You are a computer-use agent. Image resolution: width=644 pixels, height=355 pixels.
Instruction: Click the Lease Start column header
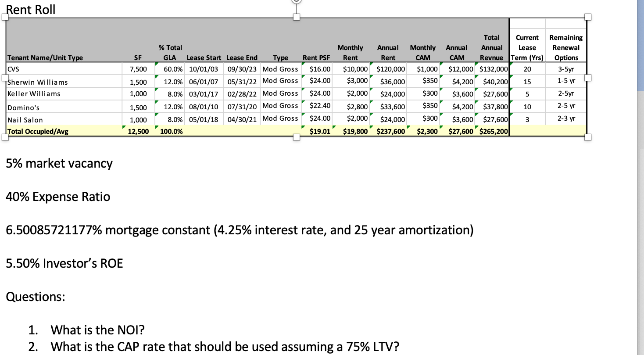(204, 57)
